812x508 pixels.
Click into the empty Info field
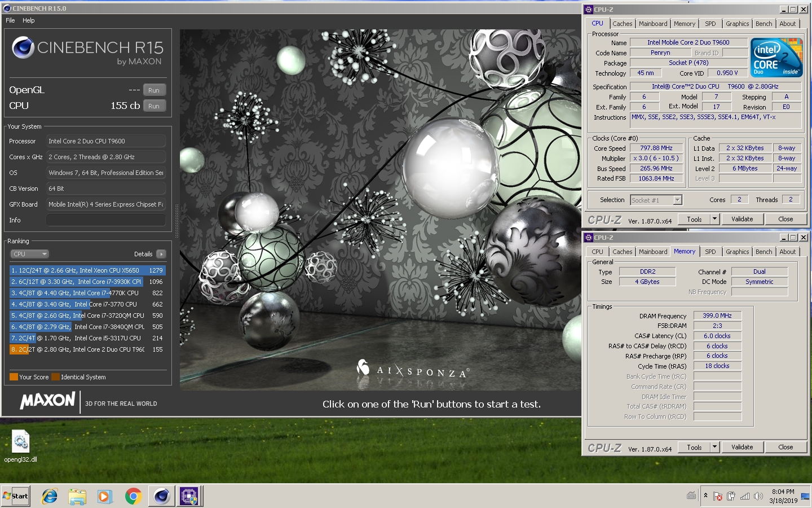click(106, 220)
